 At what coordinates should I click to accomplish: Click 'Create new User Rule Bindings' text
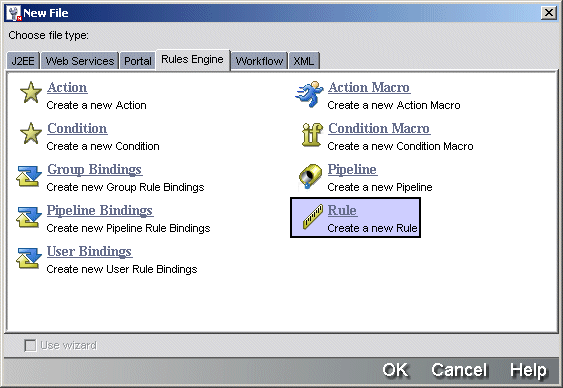(122, 269)
